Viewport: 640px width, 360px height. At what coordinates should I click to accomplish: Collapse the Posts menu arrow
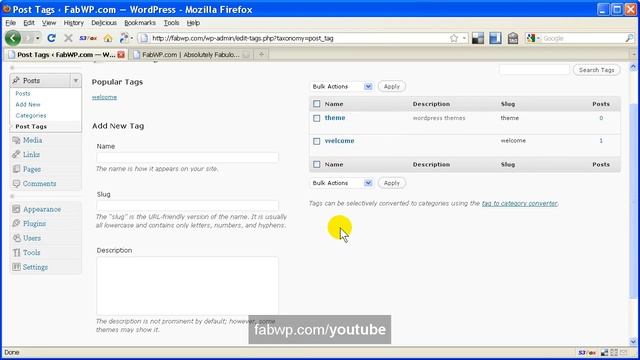tap(76, 80)
